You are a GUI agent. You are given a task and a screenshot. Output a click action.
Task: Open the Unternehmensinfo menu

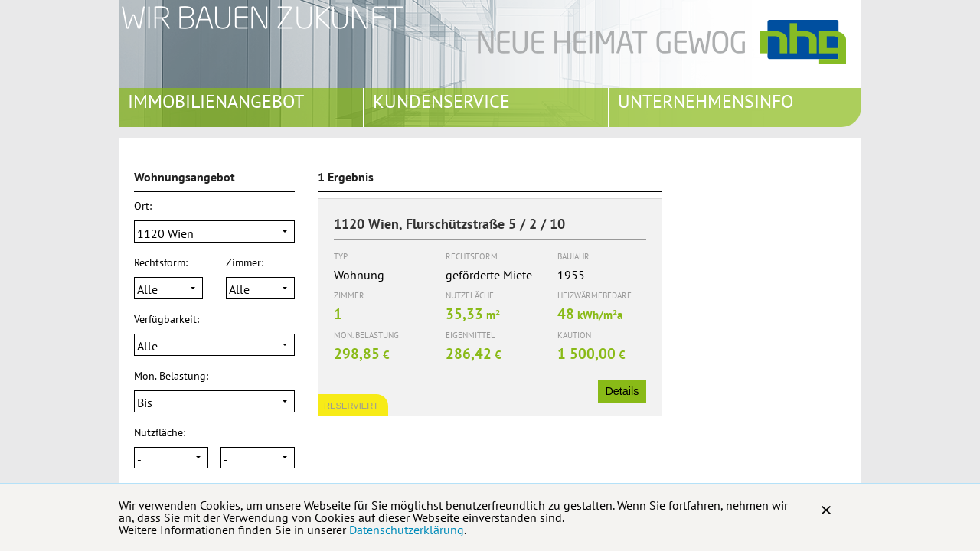click(705, 102)
